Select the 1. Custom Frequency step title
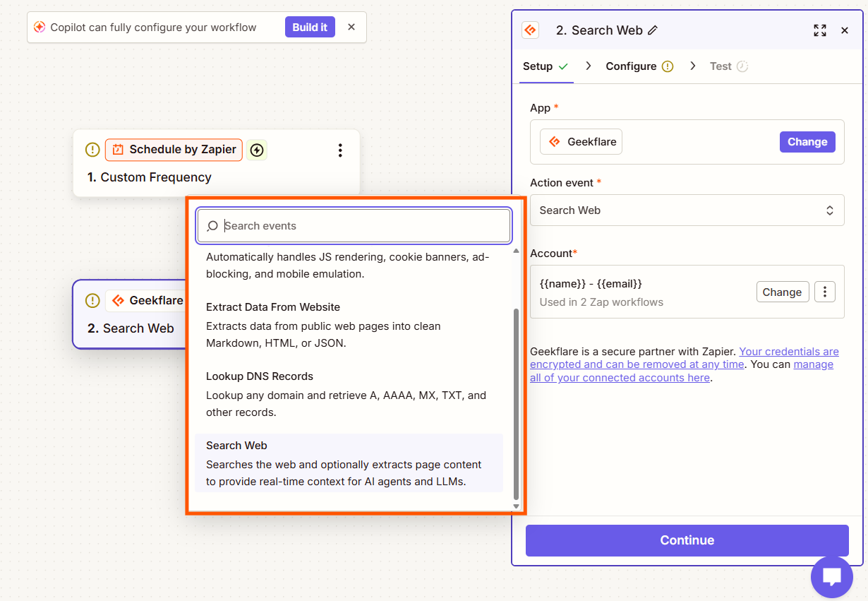868x601 pixels. (150, 177)
